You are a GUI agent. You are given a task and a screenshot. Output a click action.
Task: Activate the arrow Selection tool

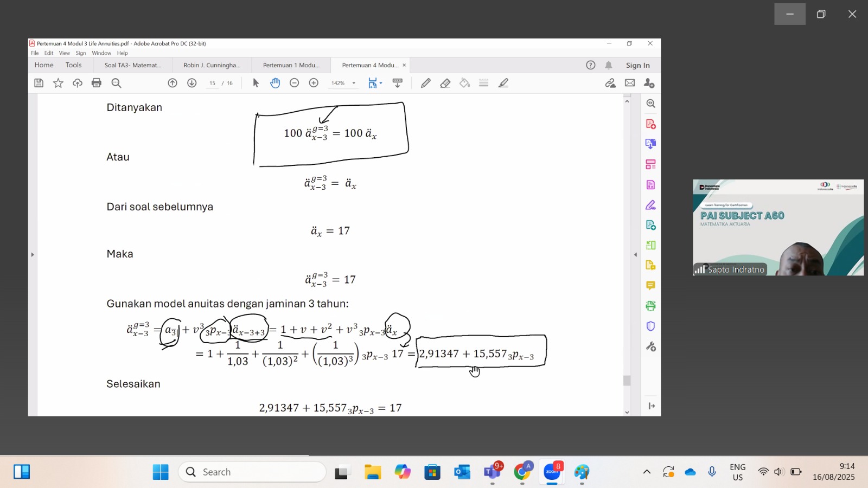pos(256,83)
